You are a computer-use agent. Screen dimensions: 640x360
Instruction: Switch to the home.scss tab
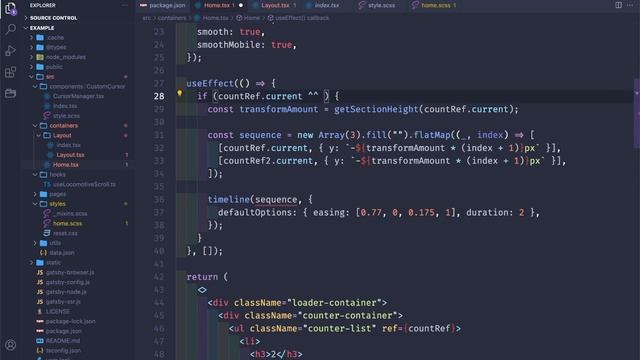tap(436, 5)
